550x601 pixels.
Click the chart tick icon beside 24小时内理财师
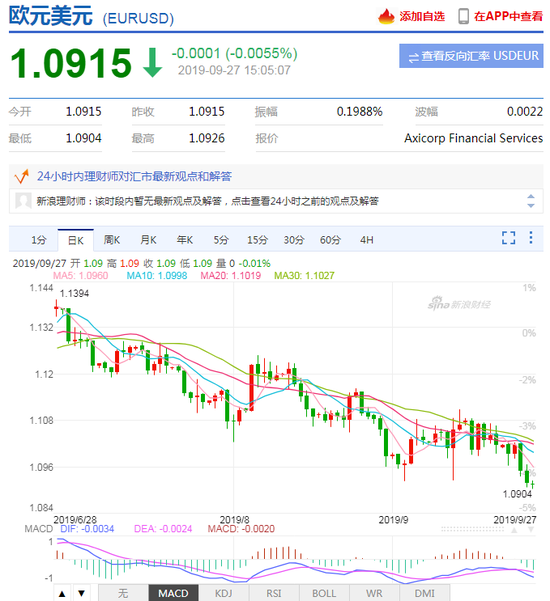tap(21, 176)
